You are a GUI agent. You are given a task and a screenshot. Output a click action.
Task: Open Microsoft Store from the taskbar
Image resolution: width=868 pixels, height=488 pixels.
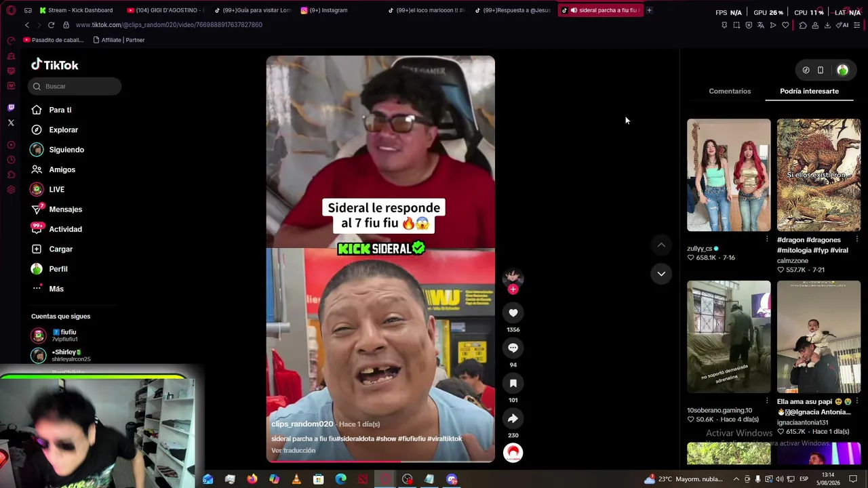tap(318, 479)
